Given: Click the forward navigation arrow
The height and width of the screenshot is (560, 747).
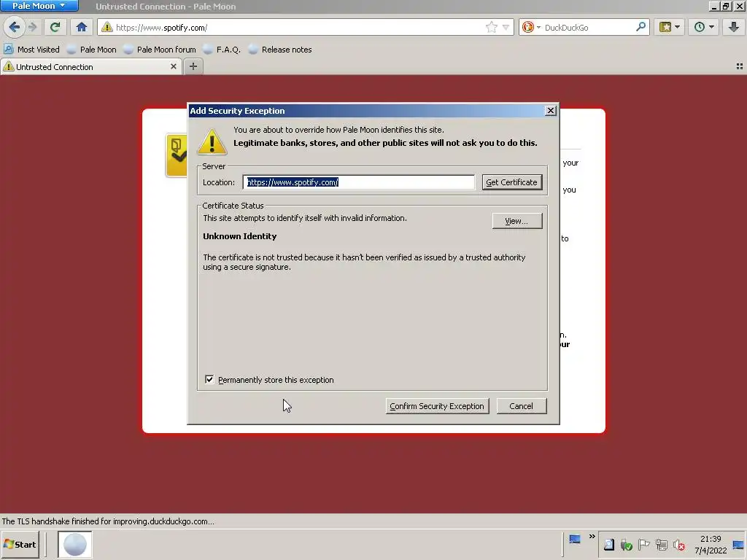Looking at the screenshot, I should (x=32, y=27).
